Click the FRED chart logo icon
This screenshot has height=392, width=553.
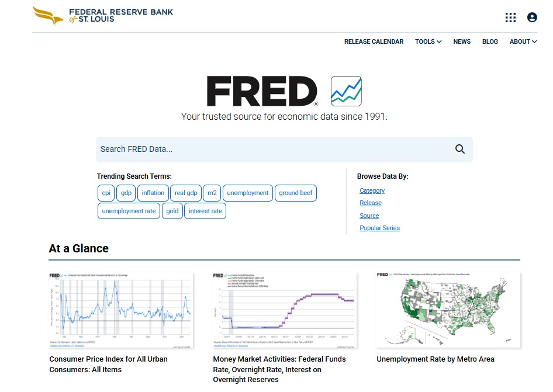coord(346,91)
